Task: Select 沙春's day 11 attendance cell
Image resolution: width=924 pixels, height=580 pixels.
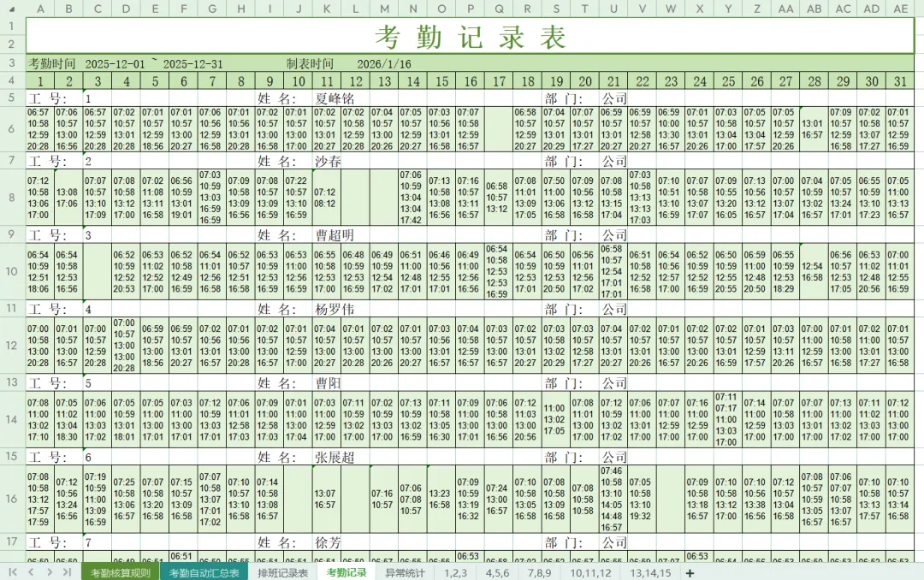Action: (327, 198)
